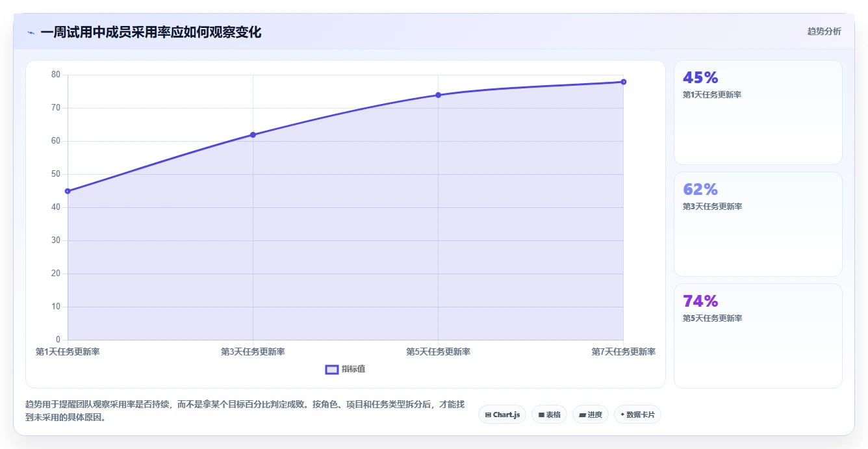Click the 指标值 legend text
Viewport: 868px width, 449px height.
point(353,369)
